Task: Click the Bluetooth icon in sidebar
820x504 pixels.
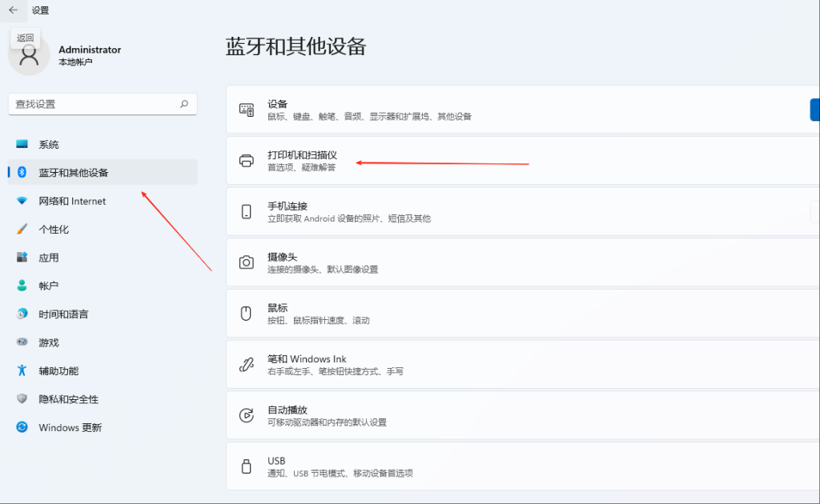Action: coord(22,172)
